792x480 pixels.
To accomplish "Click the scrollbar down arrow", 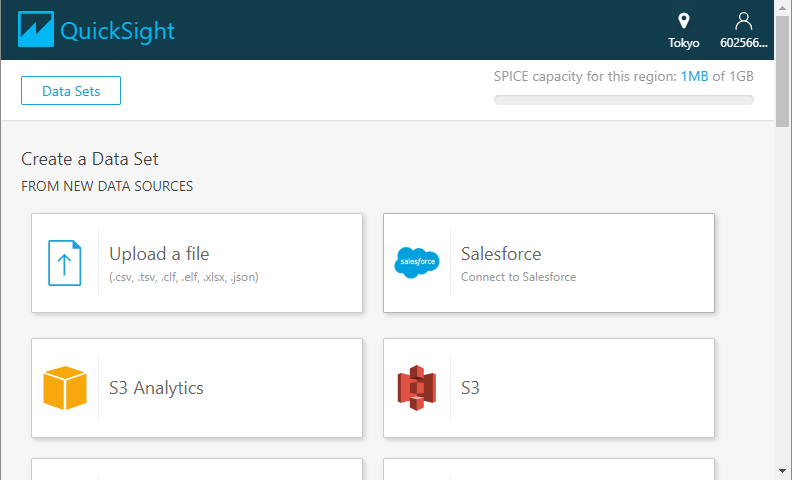I will 782,470.
